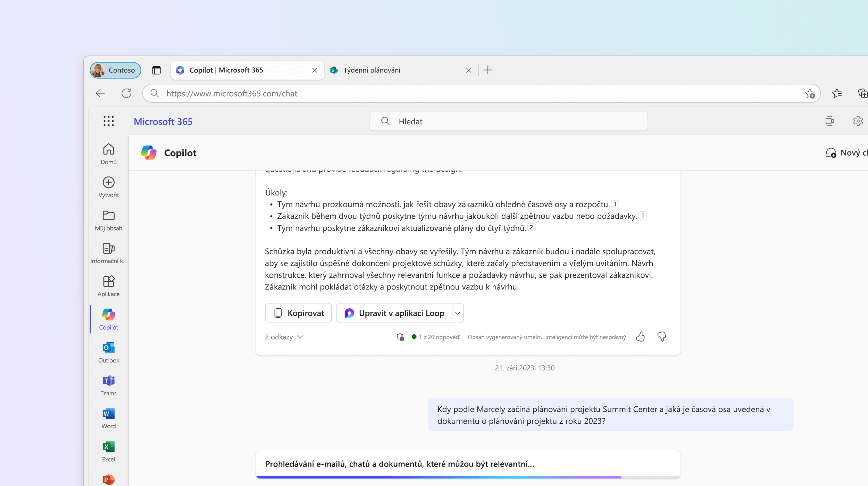Open the Loop button dropdown arrow
Screen dimensions: 868x486
458,313
